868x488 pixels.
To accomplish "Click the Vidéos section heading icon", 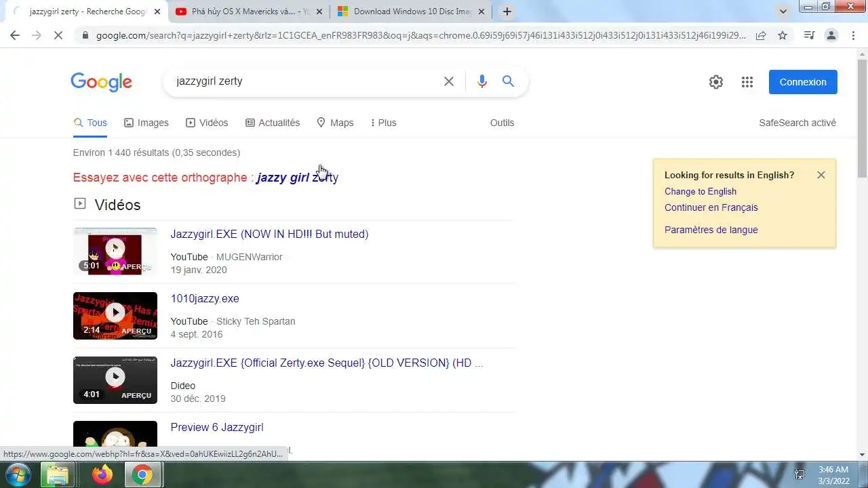I will tap(80, 203).
